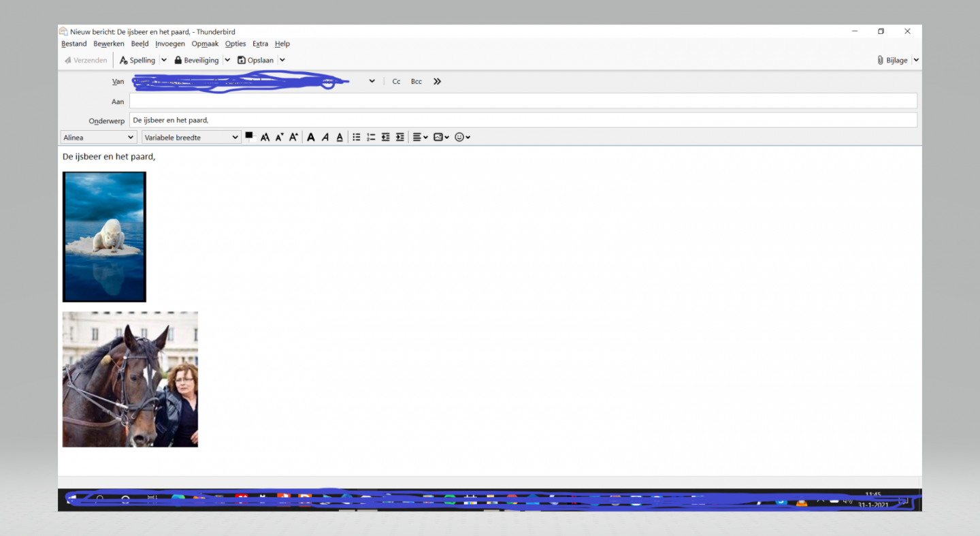Expand the Opslaan dropdown arrow
Screen dimensions: 980x536
coord(282,60)
